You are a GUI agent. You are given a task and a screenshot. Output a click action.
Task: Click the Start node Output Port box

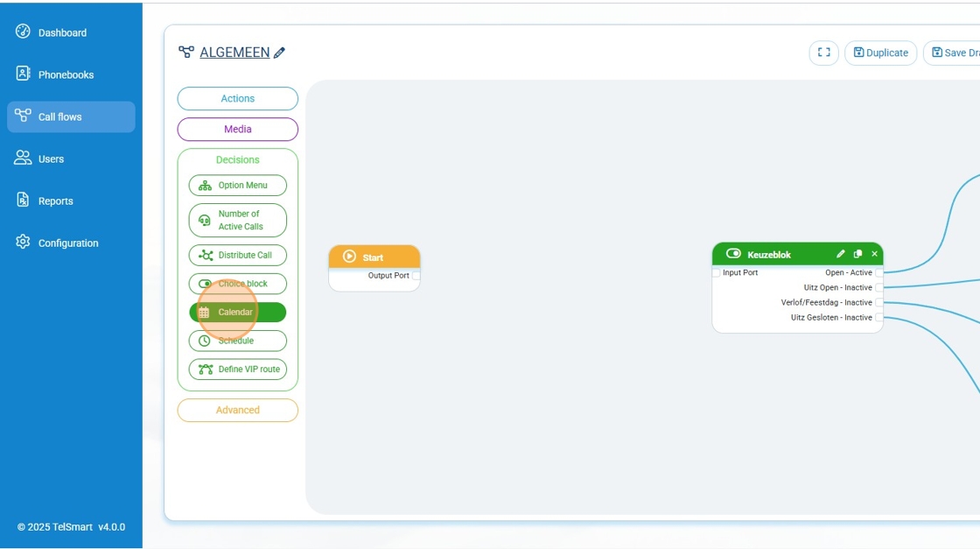pos(416,276)
